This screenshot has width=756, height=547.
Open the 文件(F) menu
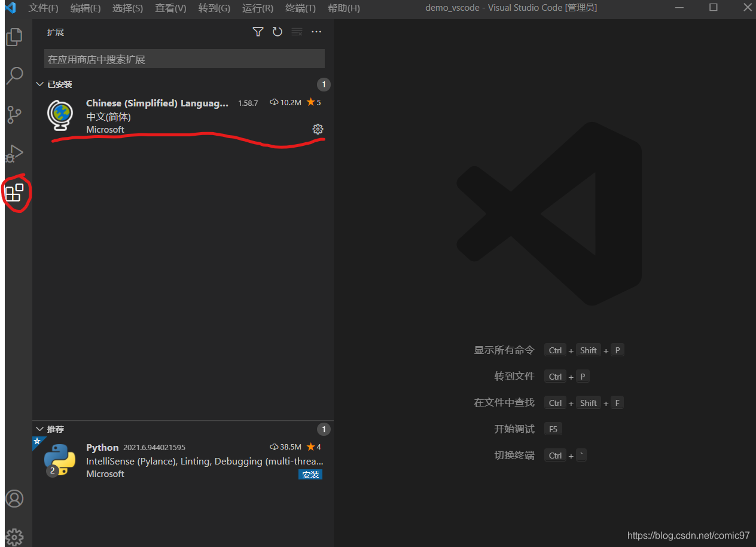[44, 8]
